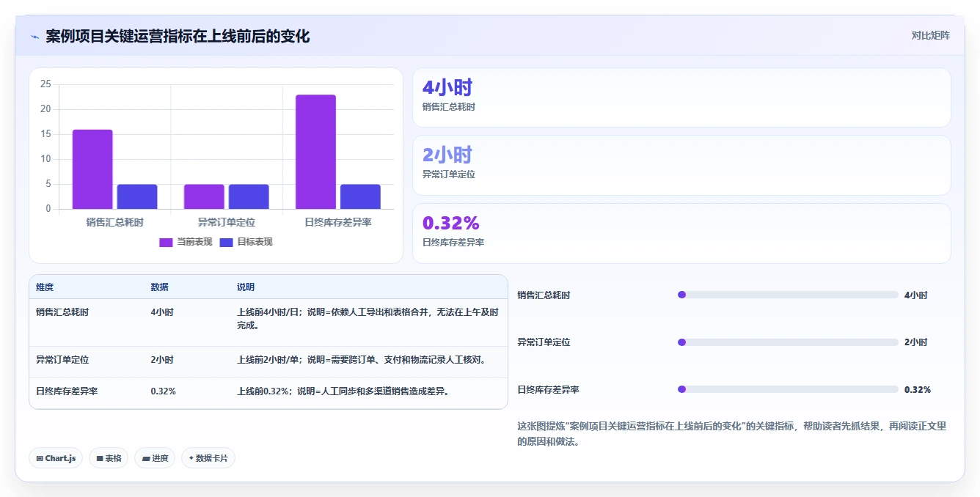Image resolution: width=980 pixels, height=497 pixels.
Task: Click the 维度 column header
Action: (45, 287)
